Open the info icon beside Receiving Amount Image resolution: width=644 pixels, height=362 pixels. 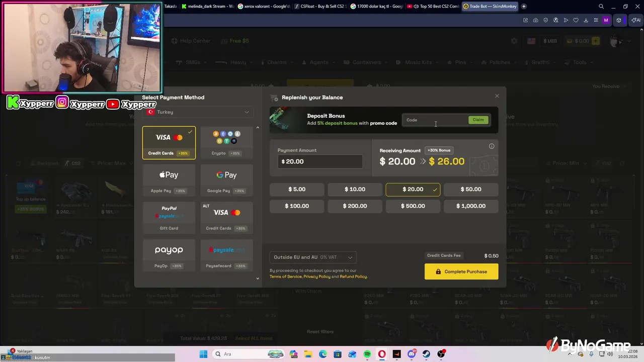(492, 146)
